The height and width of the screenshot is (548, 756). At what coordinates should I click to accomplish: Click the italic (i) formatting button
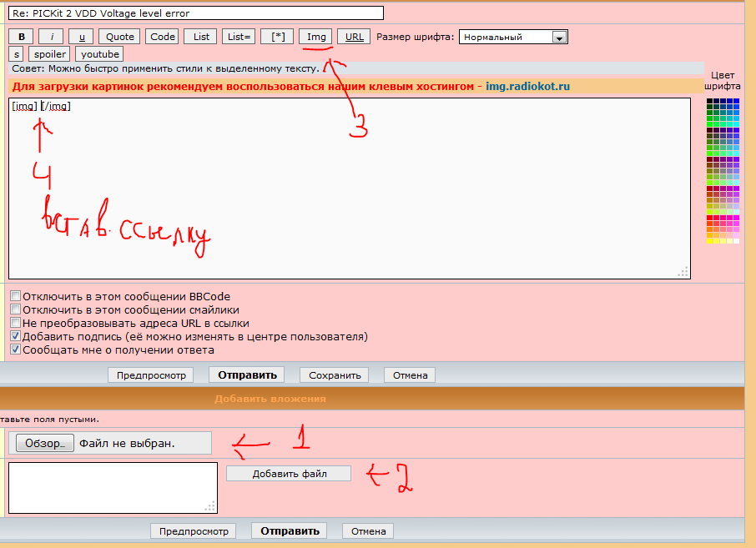(51, 37)
